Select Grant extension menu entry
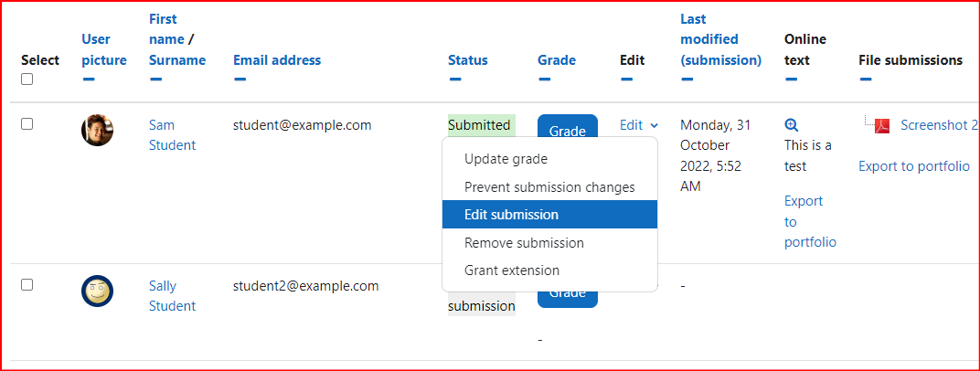Image resolution: width=980 pixels, height=371 pixels. 549,270
